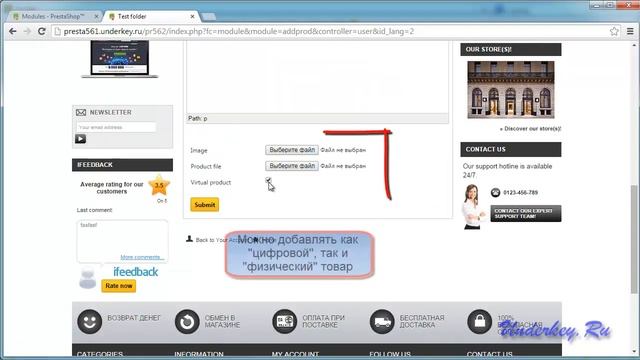
Task: Click the newsletter email address field
Action: coord(116,127)
